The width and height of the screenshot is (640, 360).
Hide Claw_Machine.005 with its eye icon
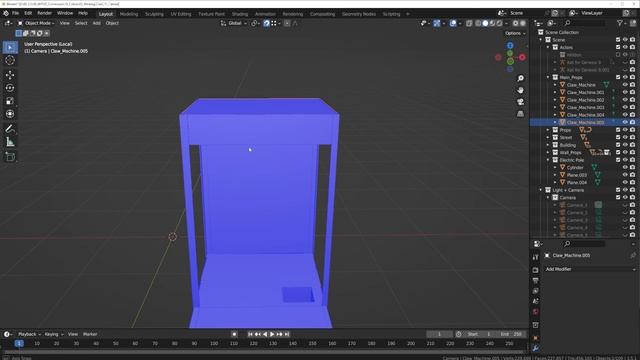click(625, 122)
